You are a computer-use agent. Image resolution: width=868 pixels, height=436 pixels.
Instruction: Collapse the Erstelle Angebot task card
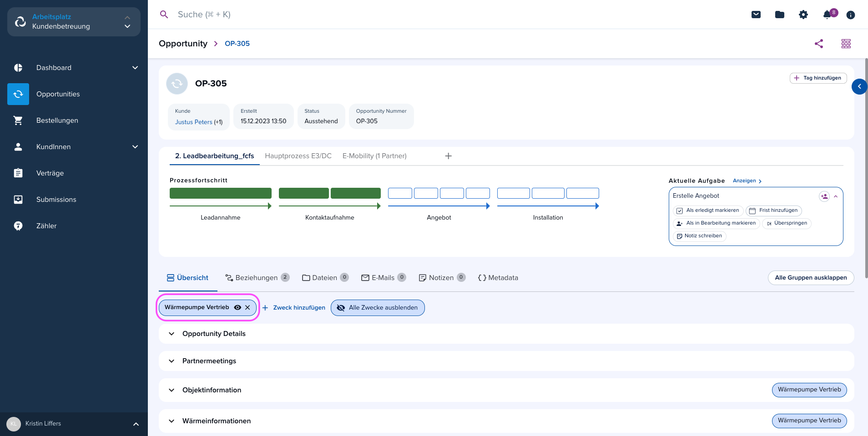(x=836, y=196)
